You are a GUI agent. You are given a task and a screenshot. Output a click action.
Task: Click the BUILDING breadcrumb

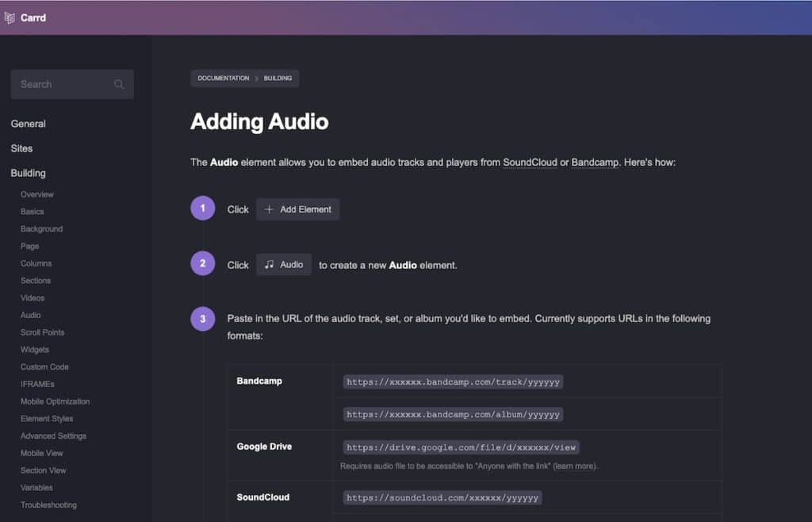tap(278, 79)
